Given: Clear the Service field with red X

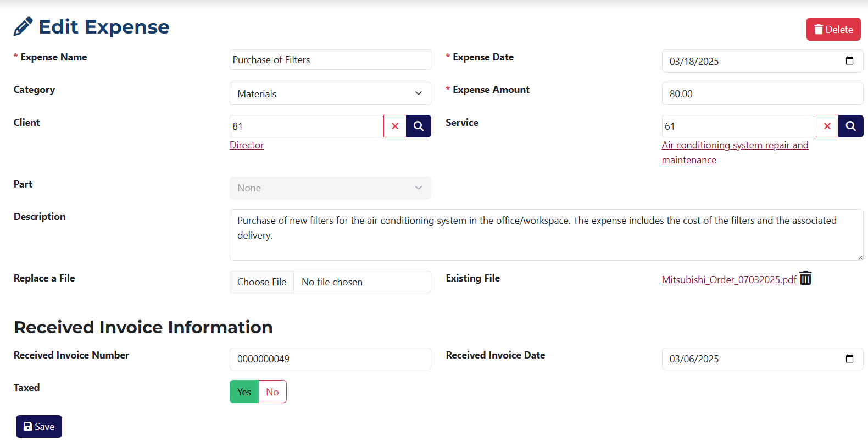Looking at the screenshot, I should [827, 126].
